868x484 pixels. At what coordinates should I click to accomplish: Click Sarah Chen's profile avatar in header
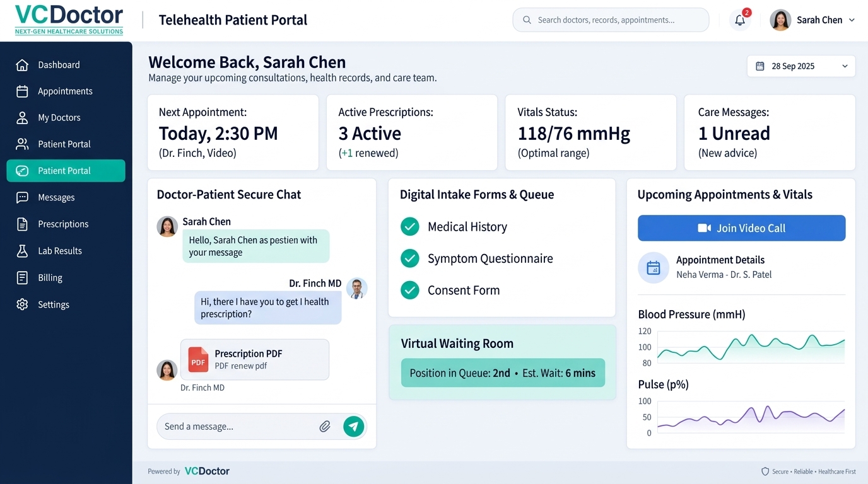(x=780, y=20)
